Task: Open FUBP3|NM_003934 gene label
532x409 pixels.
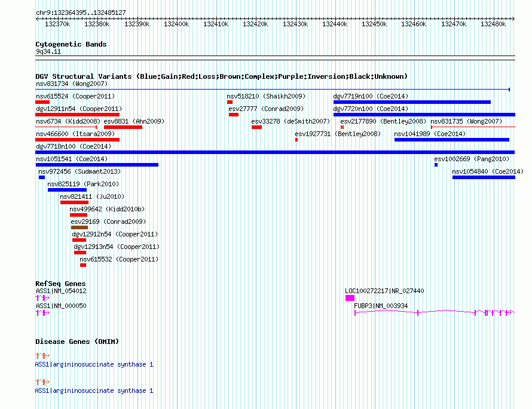Action: (381, 306)
